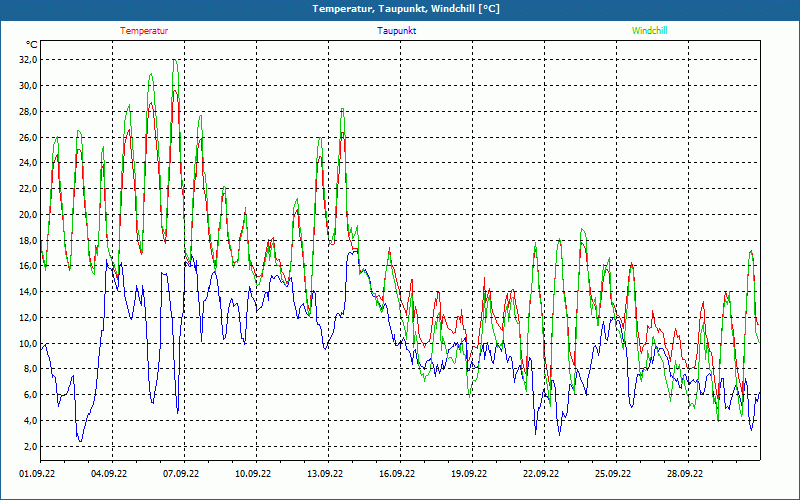
Task: Click the 19.09.22 date label
Action: [x=469, y=474]
